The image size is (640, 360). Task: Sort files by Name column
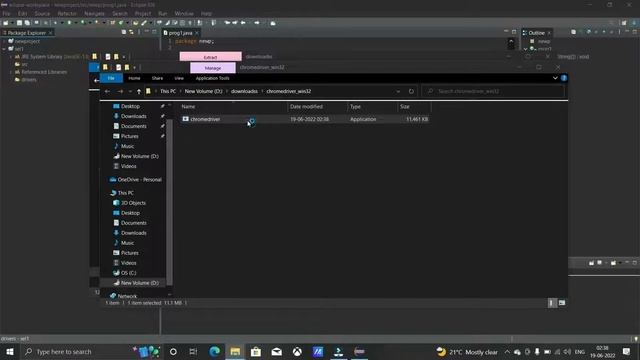[233, 107]
